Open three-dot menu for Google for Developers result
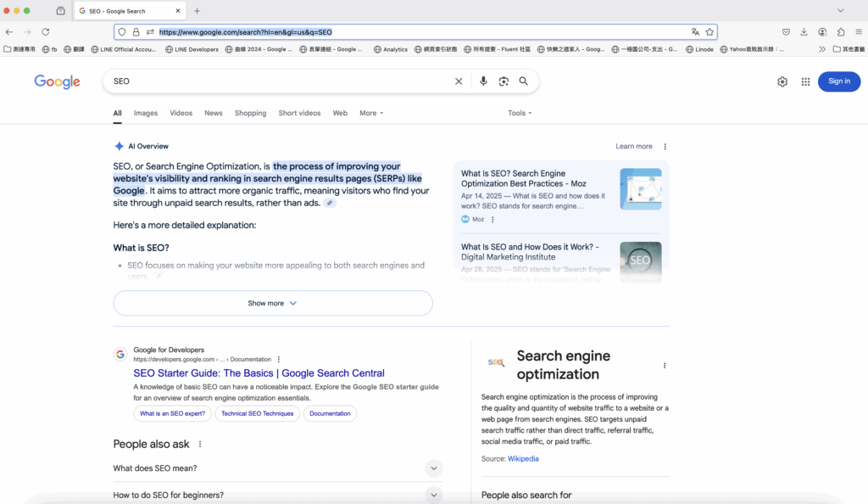This screenshot has width=868, height=504. tap(278, 360)
